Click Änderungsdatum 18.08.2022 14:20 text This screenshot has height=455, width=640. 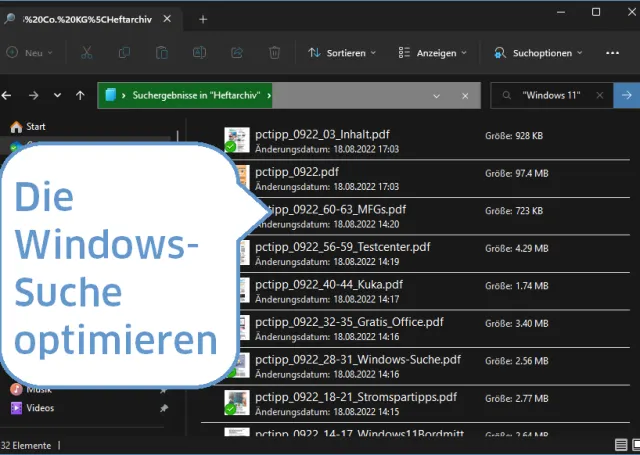(x=327, y=224)
